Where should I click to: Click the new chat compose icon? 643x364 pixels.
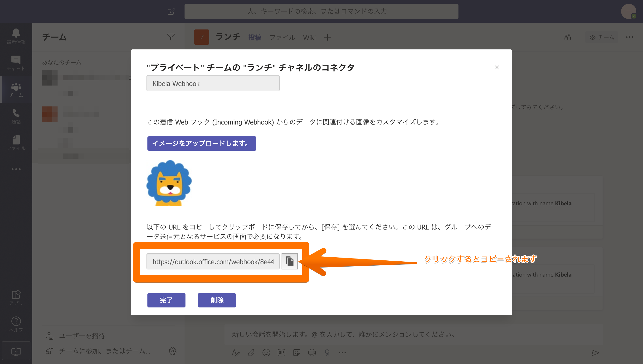[x=171, y=11]
